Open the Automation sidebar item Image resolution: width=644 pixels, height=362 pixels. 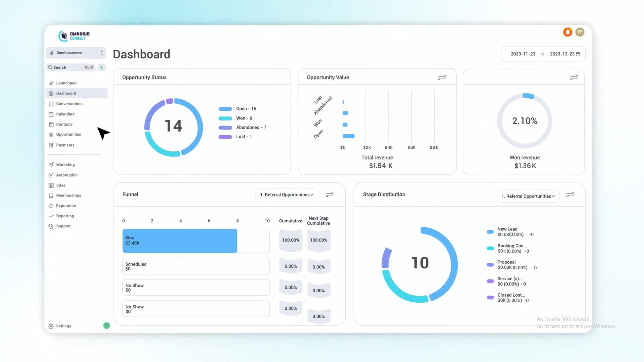(67, 175)
